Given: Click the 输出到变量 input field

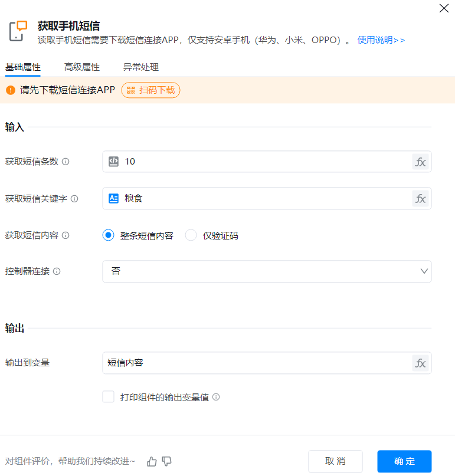Looking at the screenshot, I should [x=257, y=363].
